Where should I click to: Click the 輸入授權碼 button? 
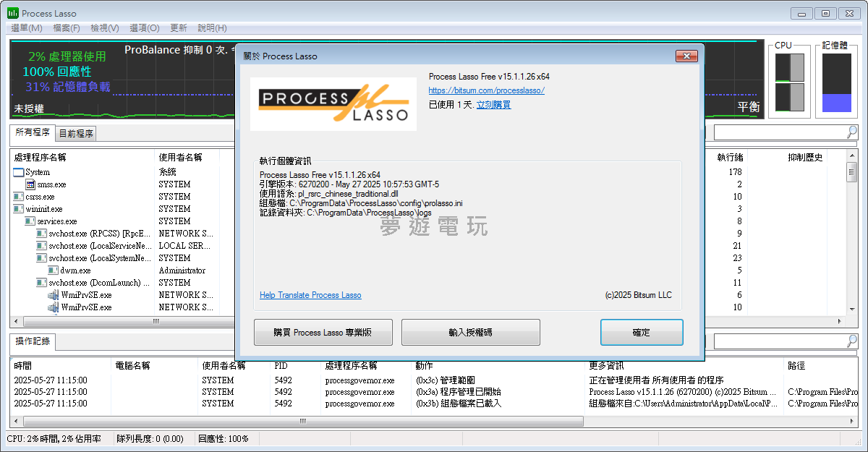470,333
